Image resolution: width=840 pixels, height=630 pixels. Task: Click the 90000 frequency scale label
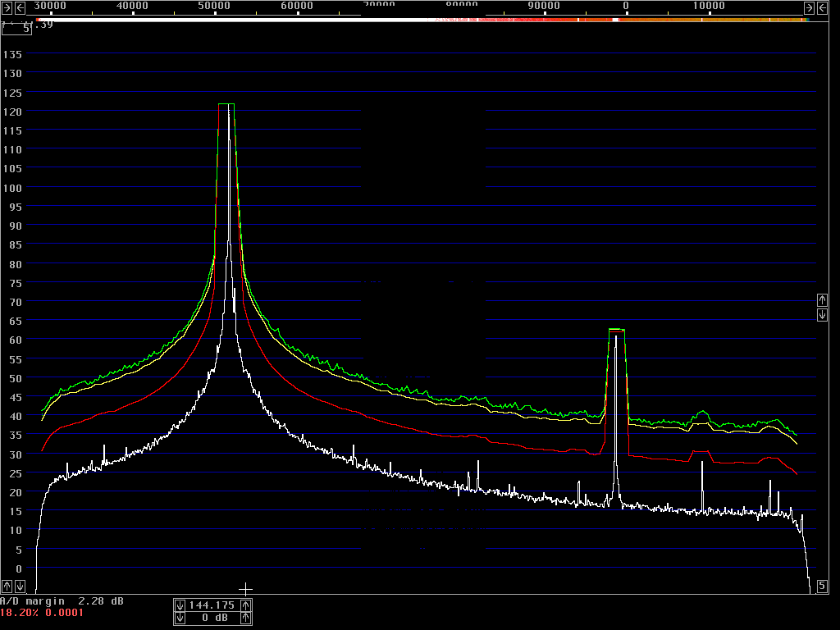(544, 6)
